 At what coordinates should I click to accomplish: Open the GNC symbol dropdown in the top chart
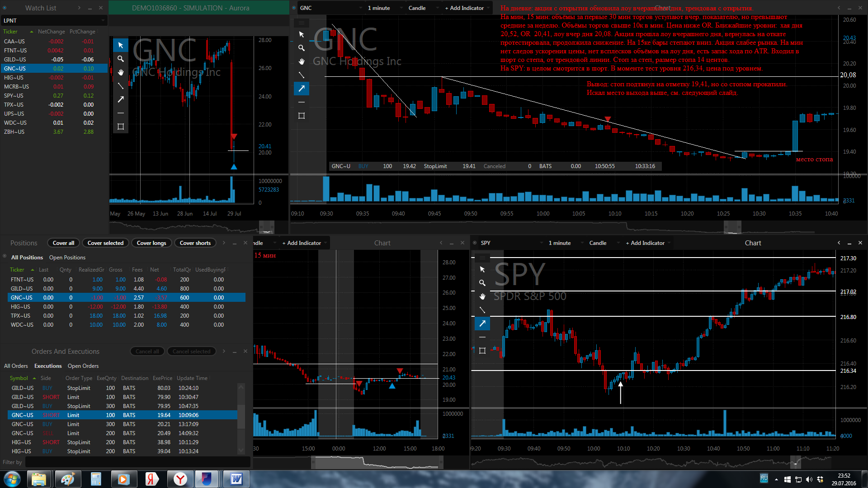click(331, 8)
